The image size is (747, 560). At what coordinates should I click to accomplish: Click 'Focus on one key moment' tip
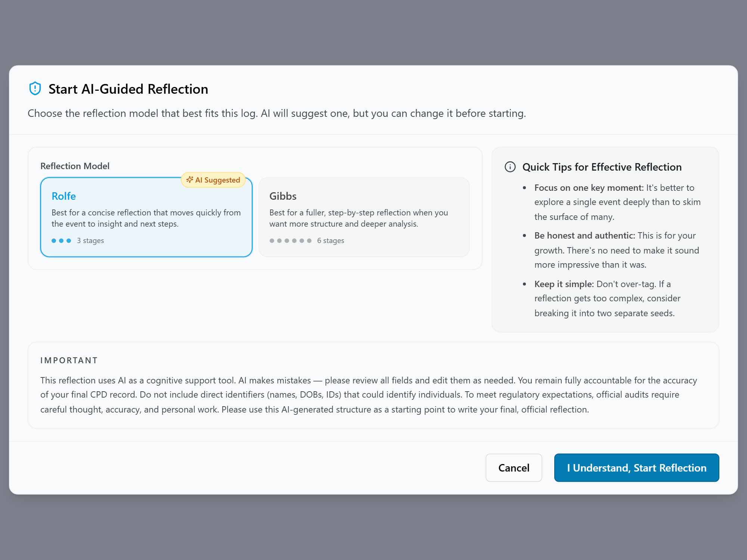[x=589, y=188]
